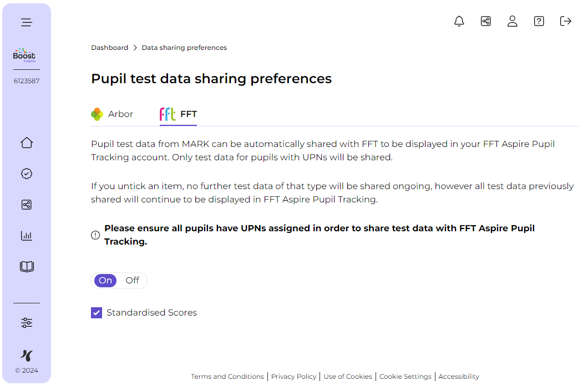This screenshot has width=588, height=386.
Task: Open the book icon in sidebar
Action: [27, 267]
